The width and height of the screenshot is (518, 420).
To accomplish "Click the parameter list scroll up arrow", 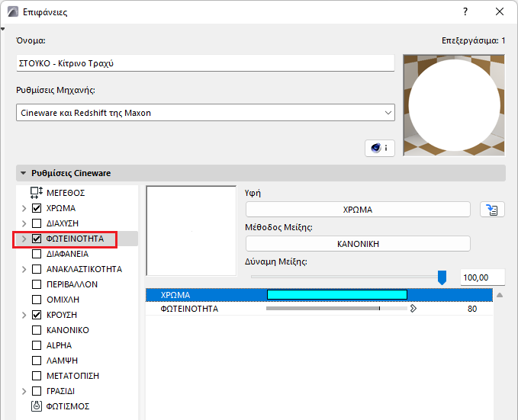I will [x=500, y=295].
